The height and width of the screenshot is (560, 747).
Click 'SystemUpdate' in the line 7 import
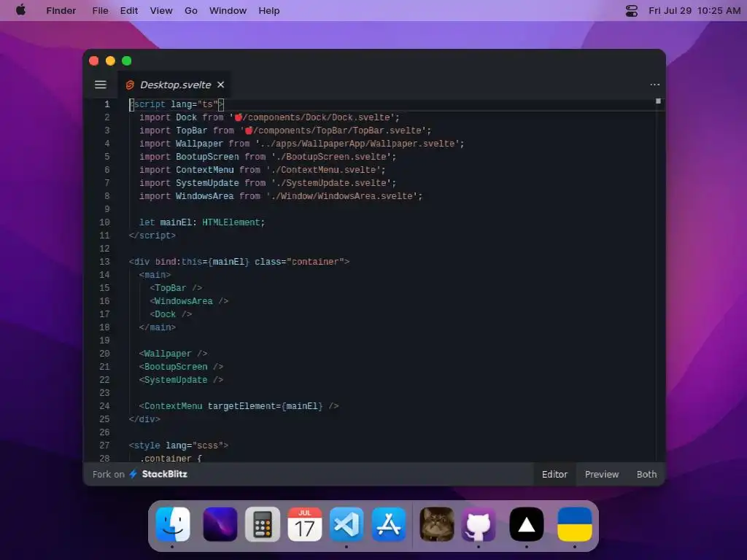coord(207,183)
